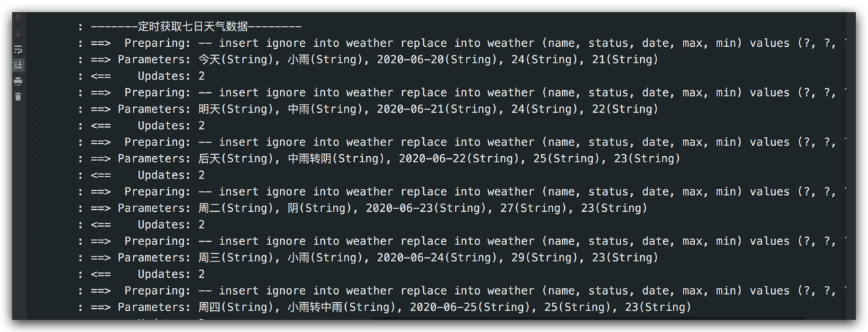Click the Parameters line containing 周三(String)
This screenshot has height=332, width=868.
pos(368,258)
